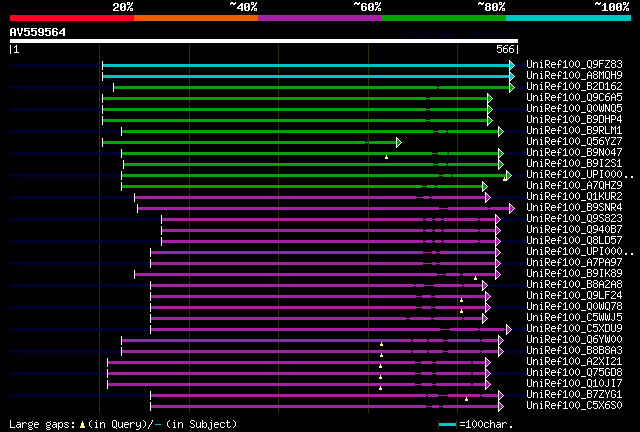
Task: Click the cyan ~100% legend segment
Action: (569, 18)
